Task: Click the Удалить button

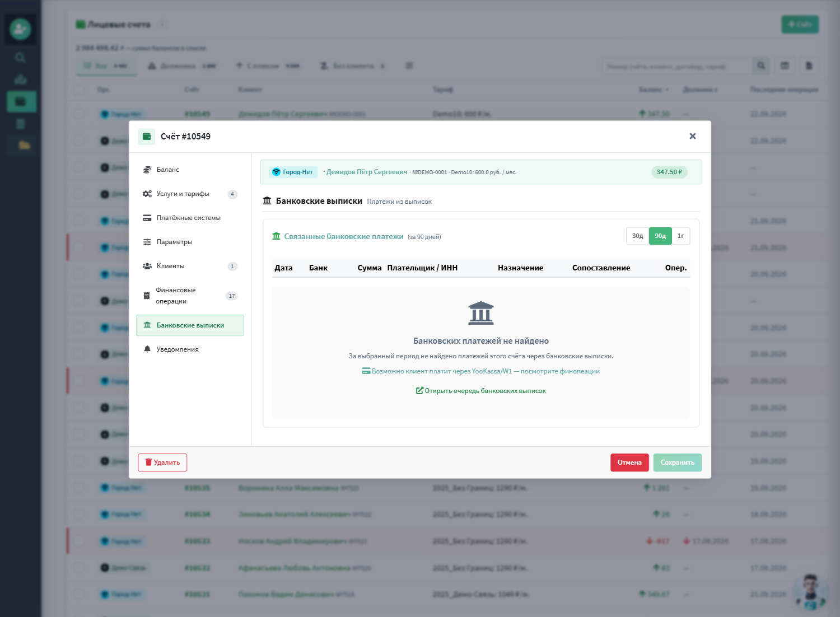Action: [162, 462]
